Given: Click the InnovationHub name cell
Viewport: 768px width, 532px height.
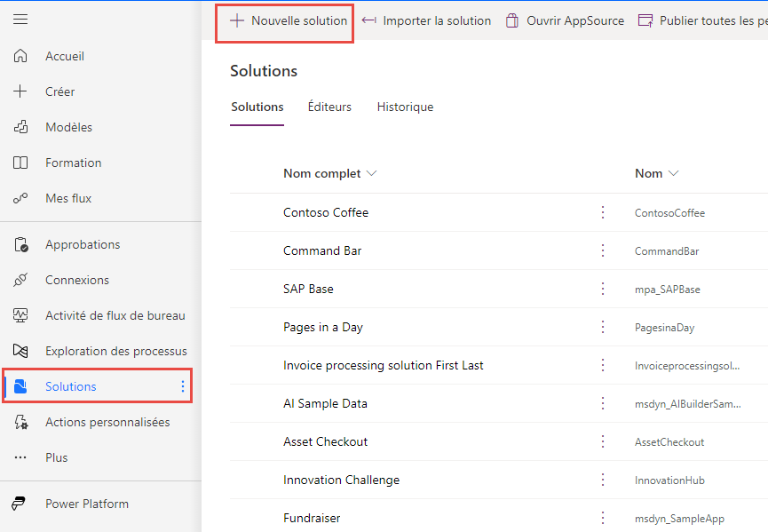Looking at the screenshot, I should pyautogui.click(x=669, y=480).
